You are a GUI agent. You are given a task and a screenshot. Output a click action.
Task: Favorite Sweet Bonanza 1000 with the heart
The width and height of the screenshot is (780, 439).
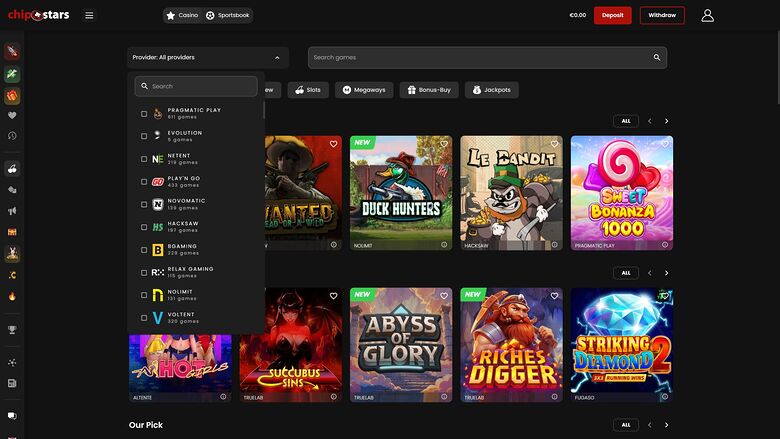(665, 144)
